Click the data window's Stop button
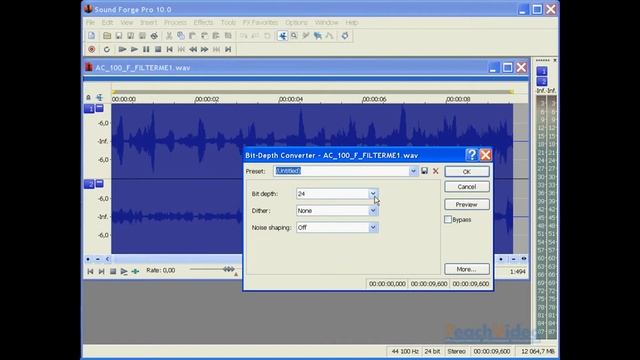 (113, 271)
